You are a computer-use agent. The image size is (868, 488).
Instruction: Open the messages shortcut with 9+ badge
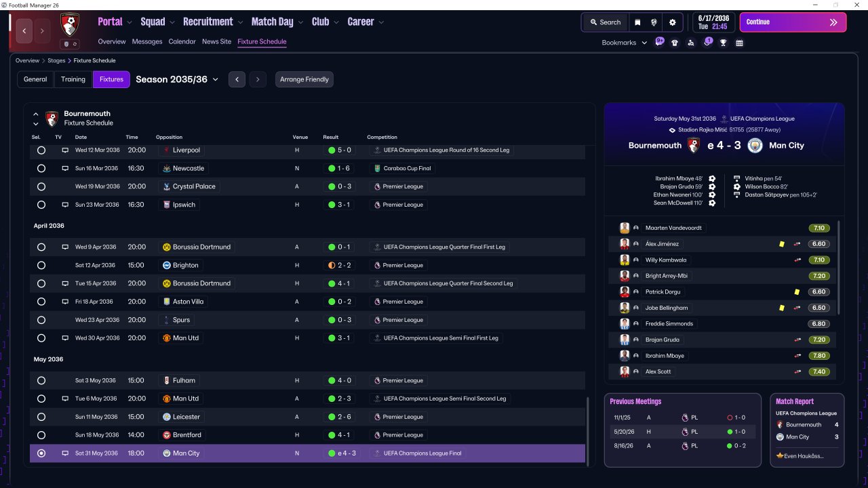click(x=659, y=42)
